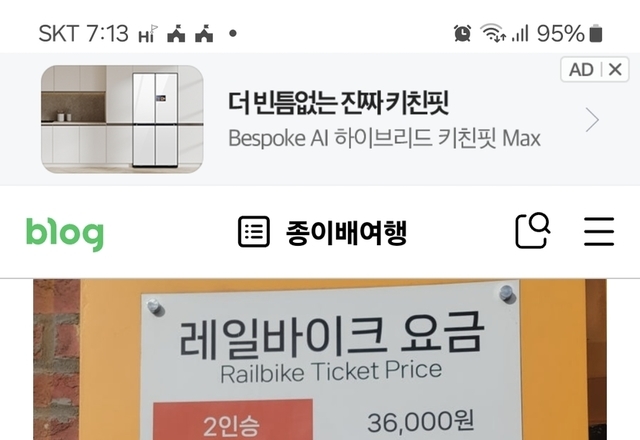Open blog search magnifier icon
Screen dimensions: 640x440
coord(533,231)
